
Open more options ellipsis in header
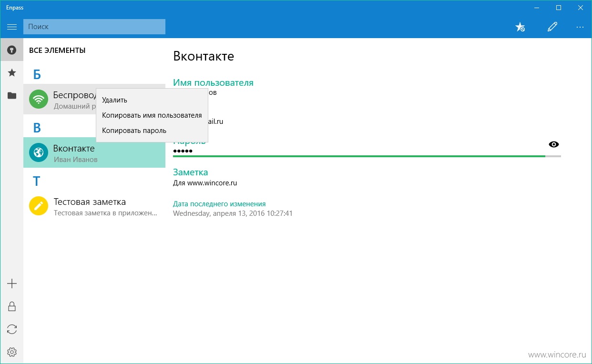point(580,27)
